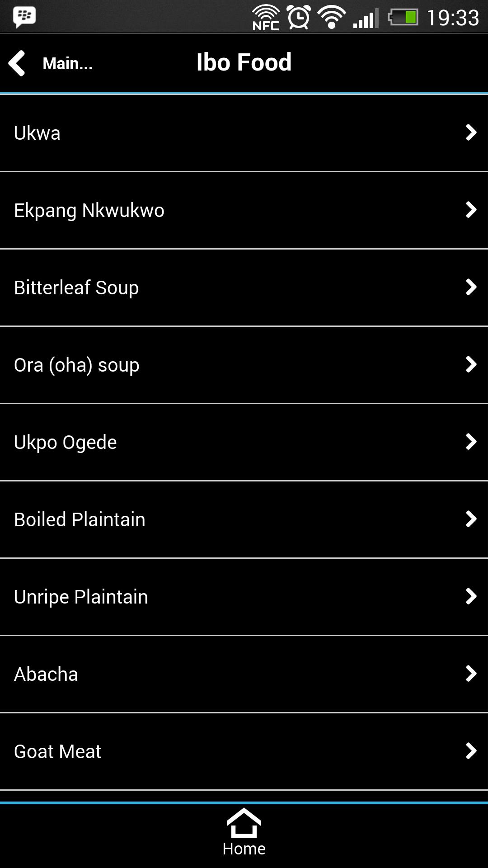Select the Ukpo Ogede item

(x=66, y=443)
